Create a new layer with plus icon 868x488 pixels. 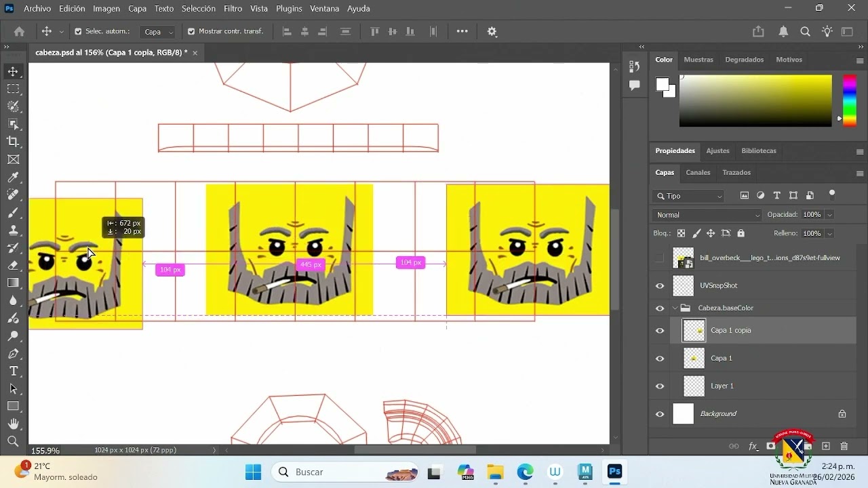[x=826, y=446]
